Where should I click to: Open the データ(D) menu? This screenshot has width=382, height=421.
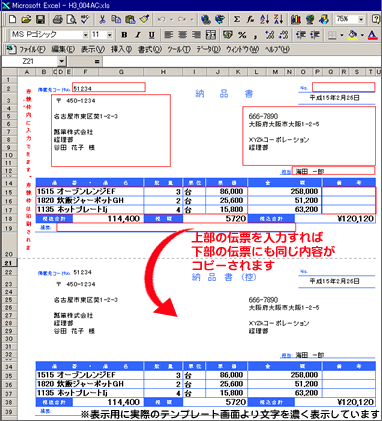coord(208,50)
